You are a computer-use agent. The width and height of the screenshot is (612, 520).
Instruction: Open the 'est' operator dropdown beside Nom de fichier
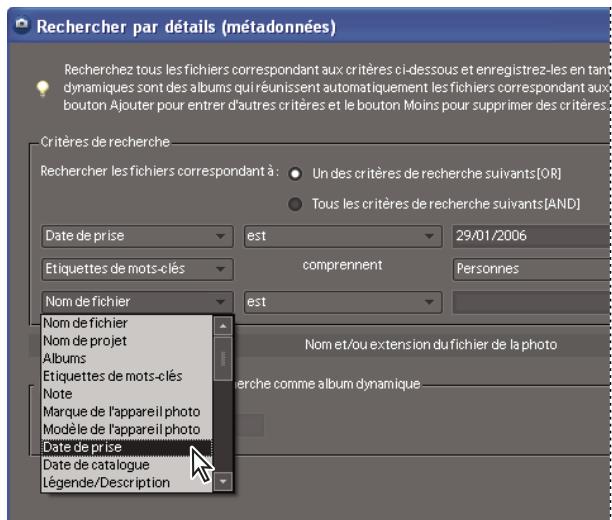343,302
